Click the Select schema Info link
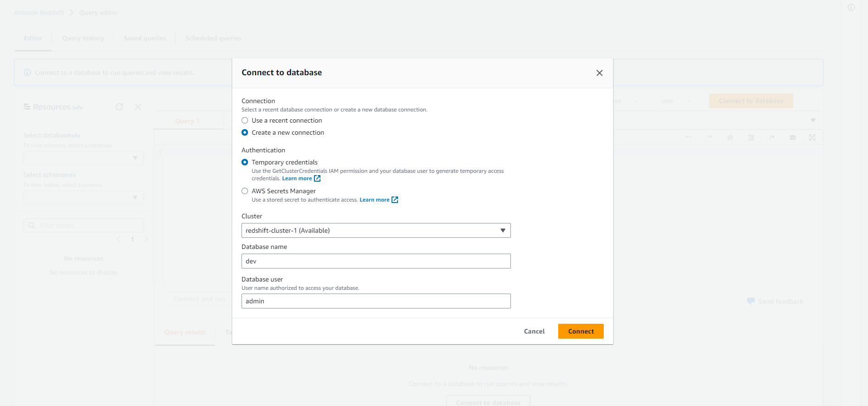The image size is (868, 406). [x=71, y=175]
